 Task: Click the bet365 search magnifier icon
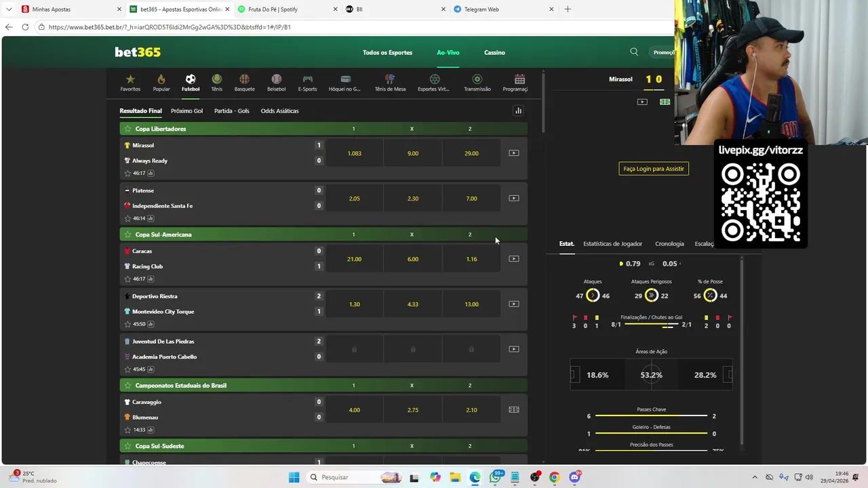click(634, 52)
